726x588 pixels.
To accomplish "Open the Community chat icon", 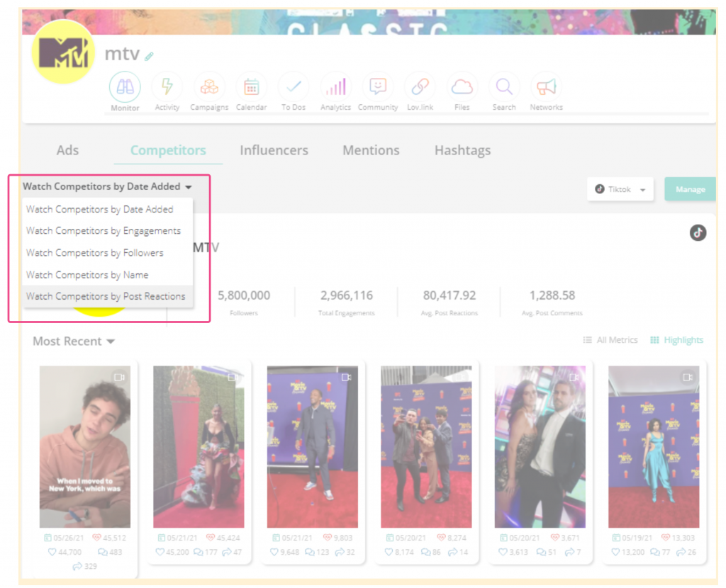I will (378, 87).
